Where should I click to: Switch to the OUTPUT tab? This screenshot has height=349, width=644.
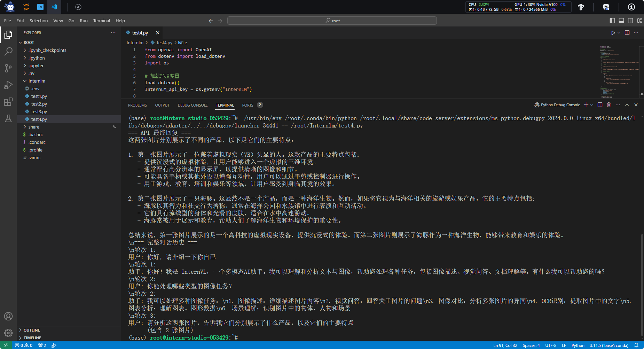pyautogui.click(x=162, y=105)
